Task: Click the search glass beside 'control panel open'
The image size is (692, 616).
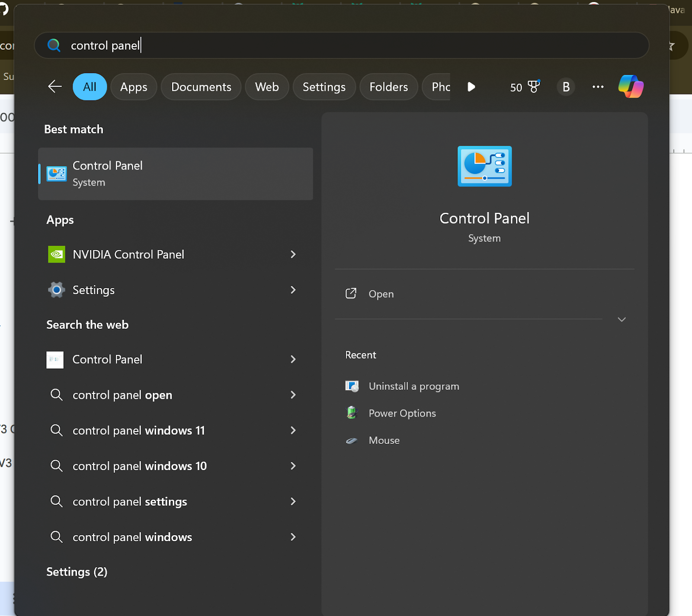Action: tap(57, 395)
